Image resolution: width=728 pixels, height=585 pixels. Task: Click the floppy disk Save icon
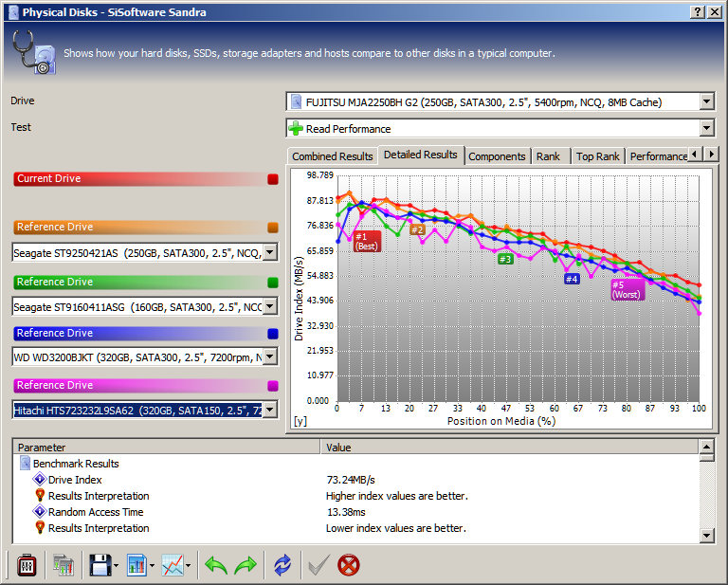[100, 565]
